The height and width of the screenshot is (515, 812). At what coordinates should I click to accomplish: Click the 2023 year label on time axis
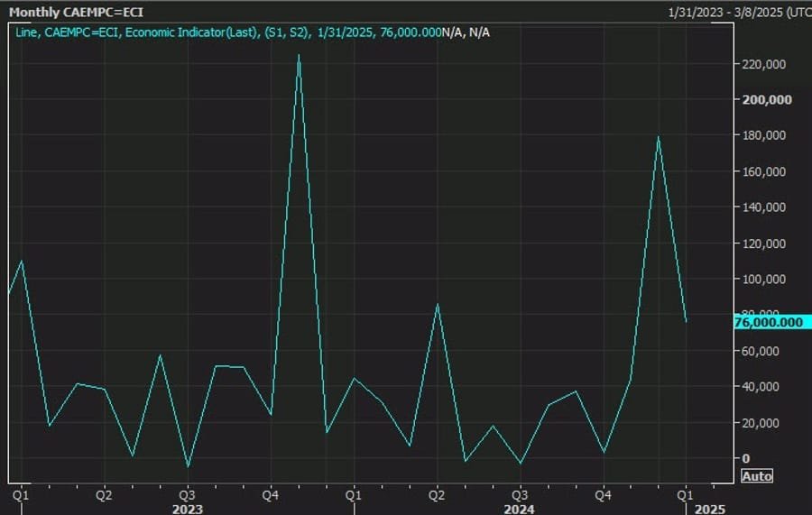tap(187, 509)
